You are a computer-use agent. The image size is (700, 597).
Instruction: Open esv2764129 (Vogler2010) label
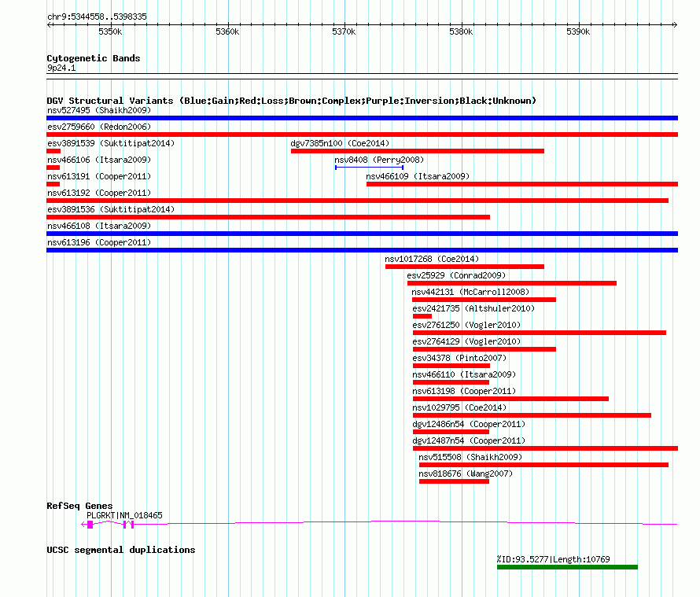[466, 341]
